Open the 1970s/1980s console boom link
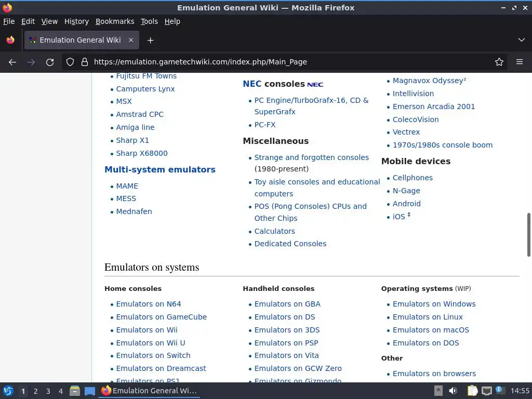The height and width of the screenshot is (399, 532). 443,145
